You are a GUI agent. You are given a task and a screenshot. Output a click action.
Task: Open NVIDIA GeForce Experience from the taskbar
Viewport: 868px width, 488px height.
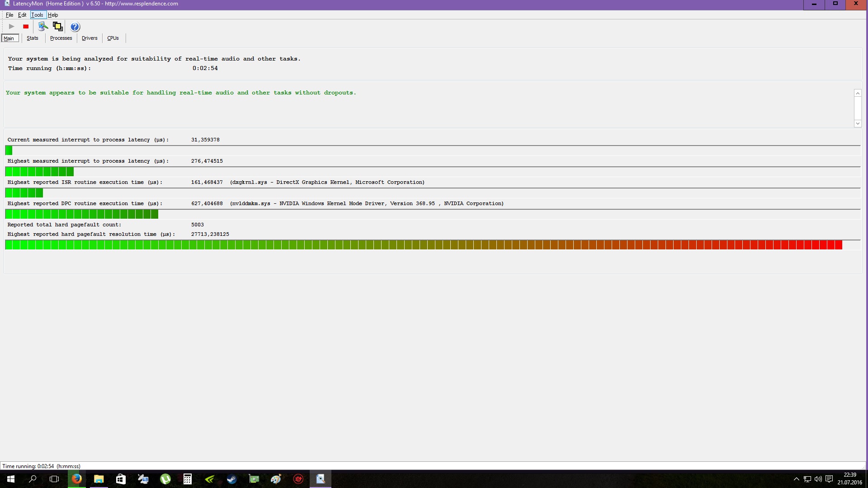click(x=209, y=479)
